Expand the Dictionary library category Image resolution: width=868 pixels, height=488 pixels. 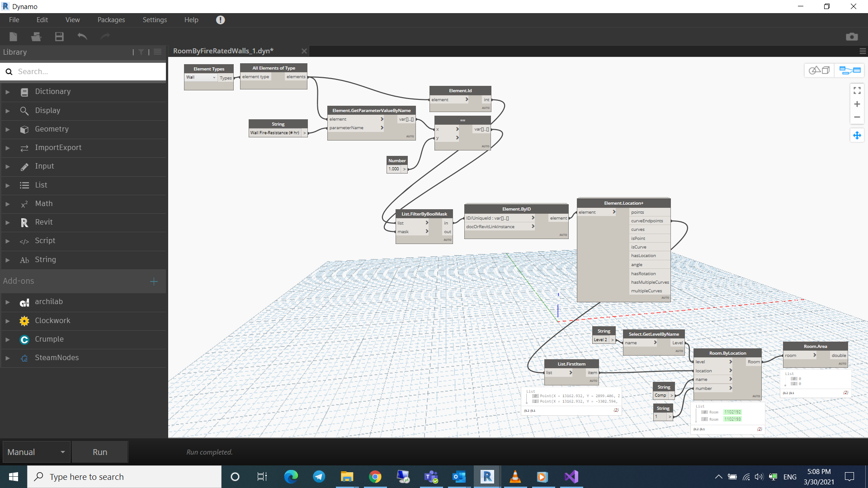click(x=7, y=92)
